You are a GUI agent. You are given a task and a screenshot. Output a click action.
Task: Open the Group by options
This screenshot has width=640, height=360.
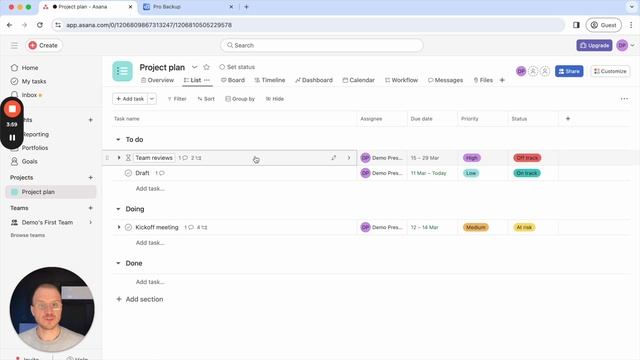click(x=240, y=99)
